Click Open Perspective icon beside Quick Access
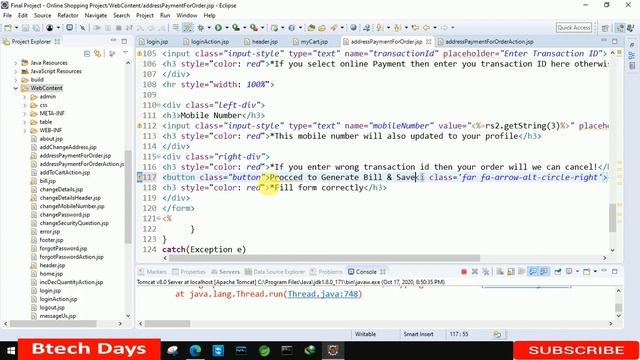Viewport: 640px width, 360px height. click(605, 28)
